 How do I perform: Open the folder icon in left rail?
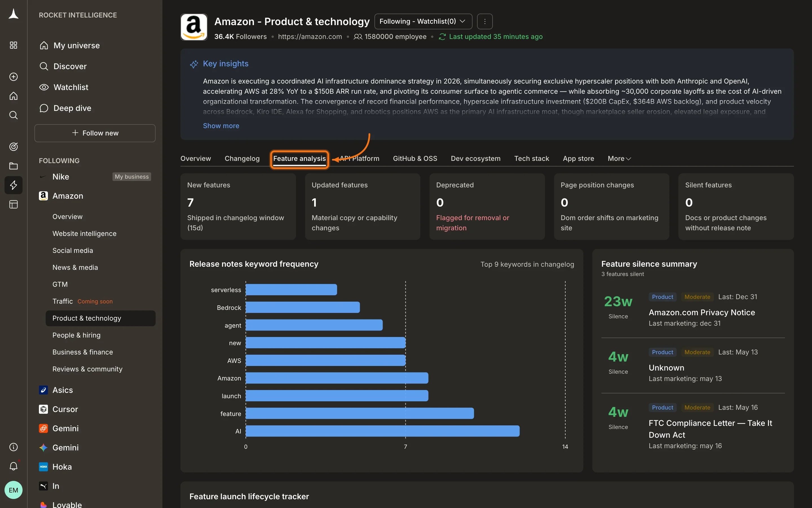(14, 166)
